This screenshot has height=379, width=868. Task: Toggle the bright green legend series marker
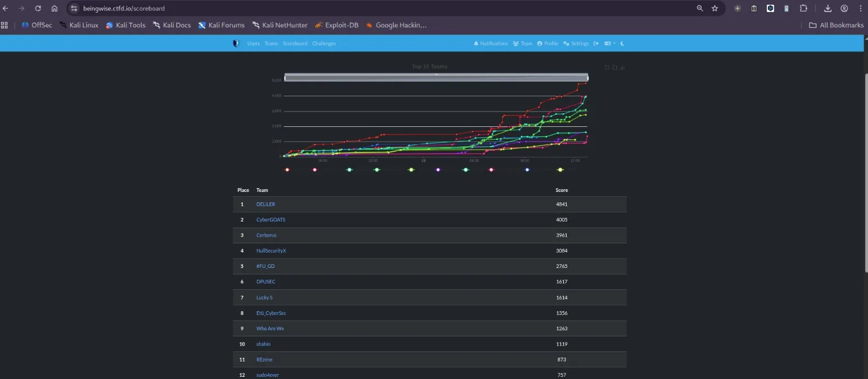coord(377,170)
